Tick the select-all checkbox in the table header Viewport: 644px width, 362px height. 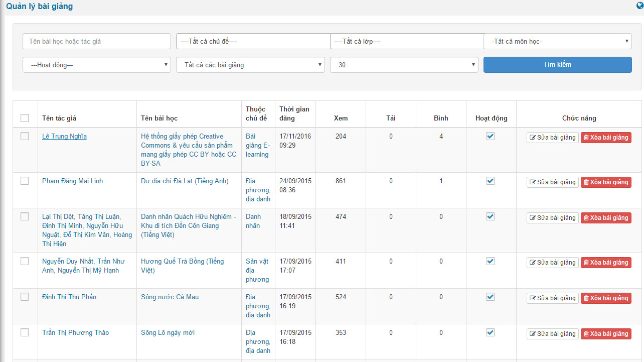pyautogui.click(x=25, y=118)
